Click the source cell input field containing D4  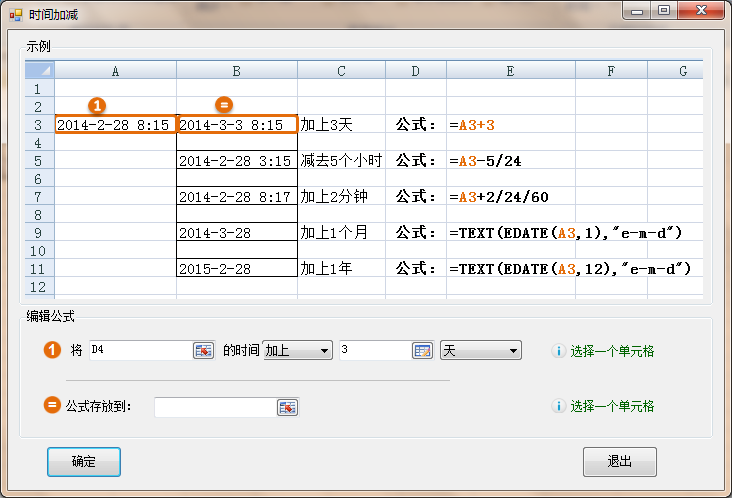click(139, 350)
